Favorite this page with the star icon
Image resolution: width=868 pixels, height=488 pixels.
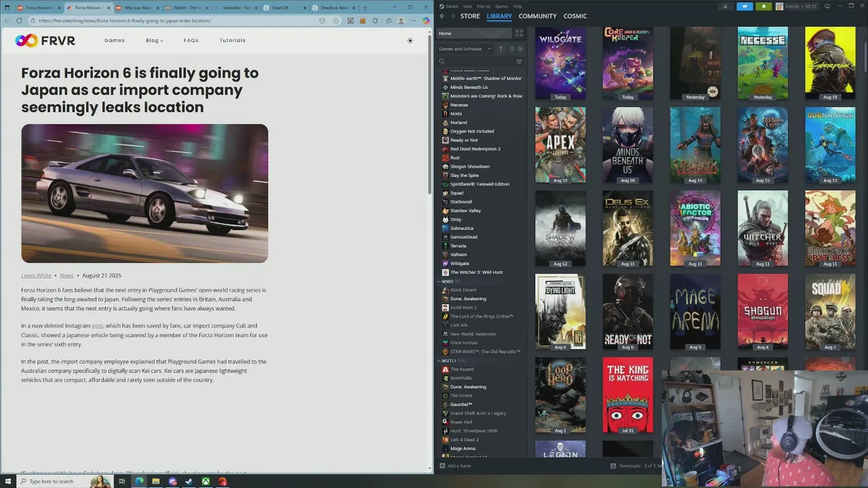pyautogui.click(x=336, y=20)
